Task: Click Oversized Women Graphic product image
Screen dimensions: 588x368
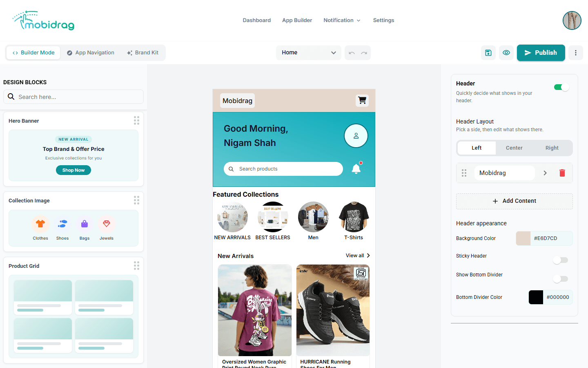Action: pyautogui.click(x=255, y=310)
